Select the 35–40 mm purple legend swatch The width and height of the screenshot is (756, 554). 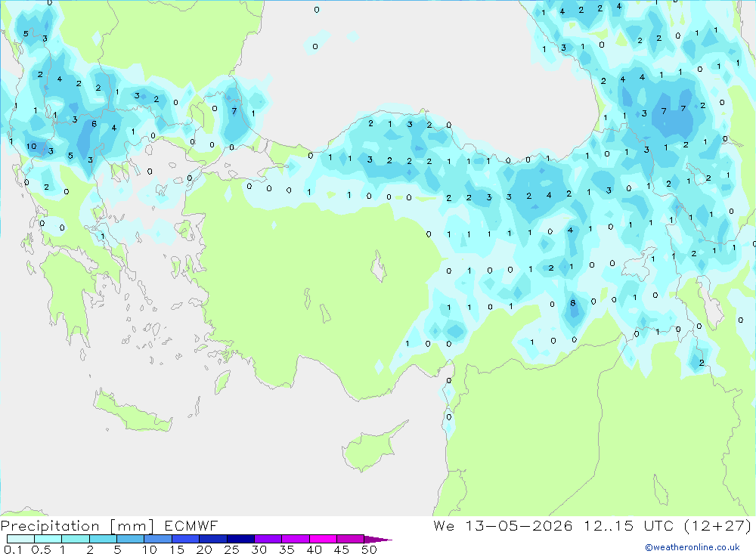(x=296, y=539)
